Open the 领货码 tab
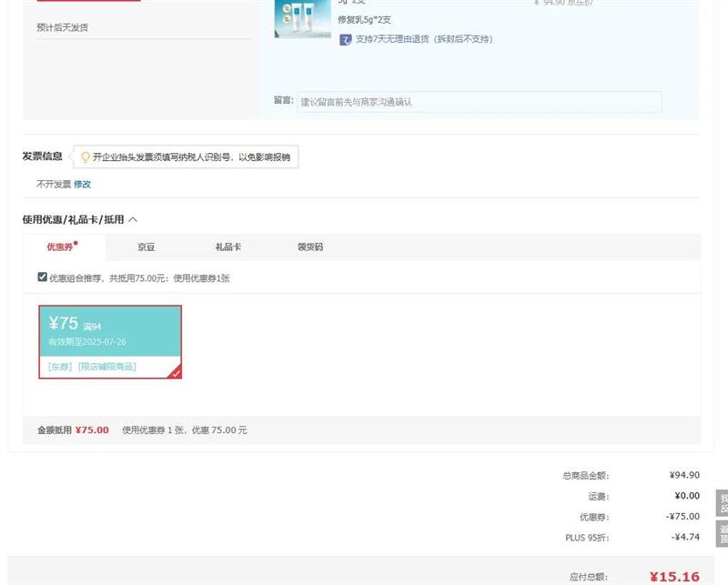Screen dimensions: 728x585 [309, 247]
